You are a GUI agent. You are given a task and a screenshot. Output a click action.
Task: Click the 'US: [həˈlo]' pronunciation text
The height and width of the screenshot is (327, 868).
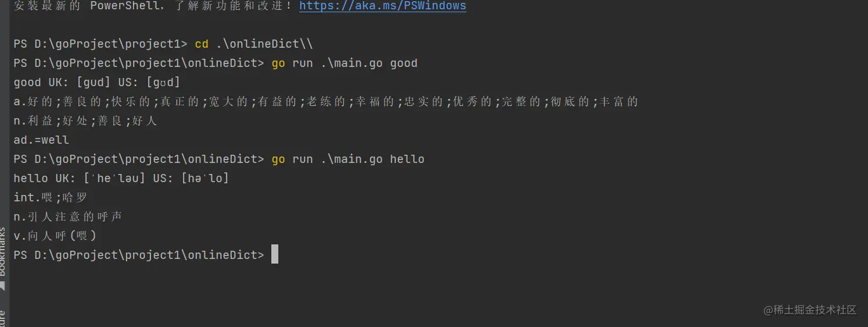point(191,179)
